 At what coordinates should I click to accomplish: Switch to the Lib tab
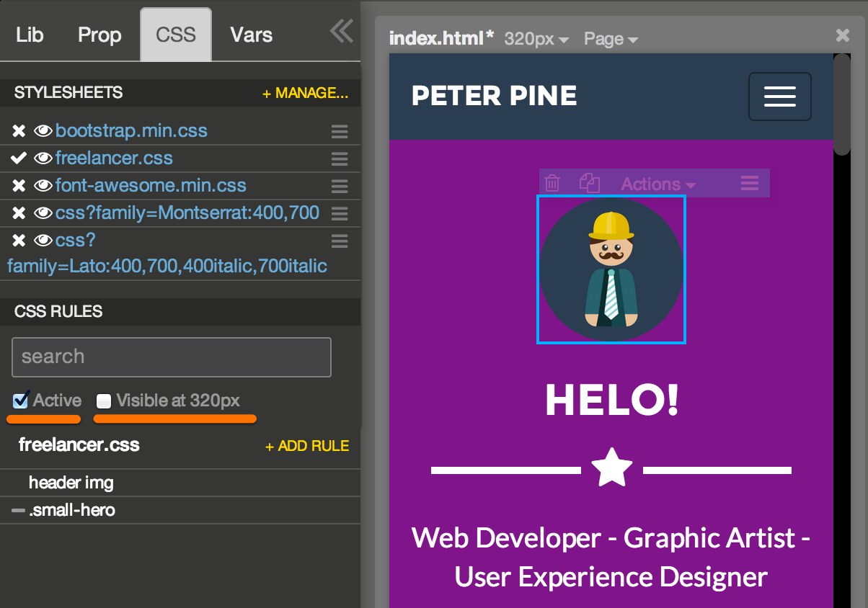click(x=29, y=34)
